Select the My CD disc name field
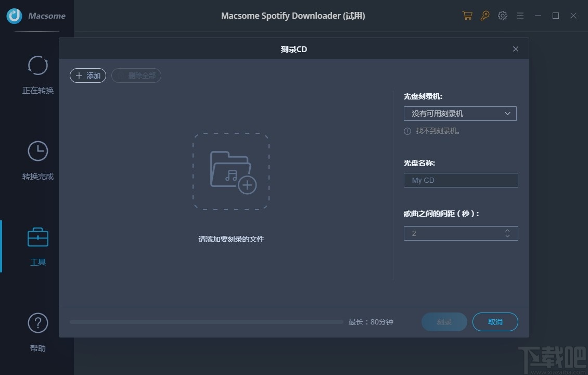Viewport: 588px width, 375px height. (x=460, y=180)
